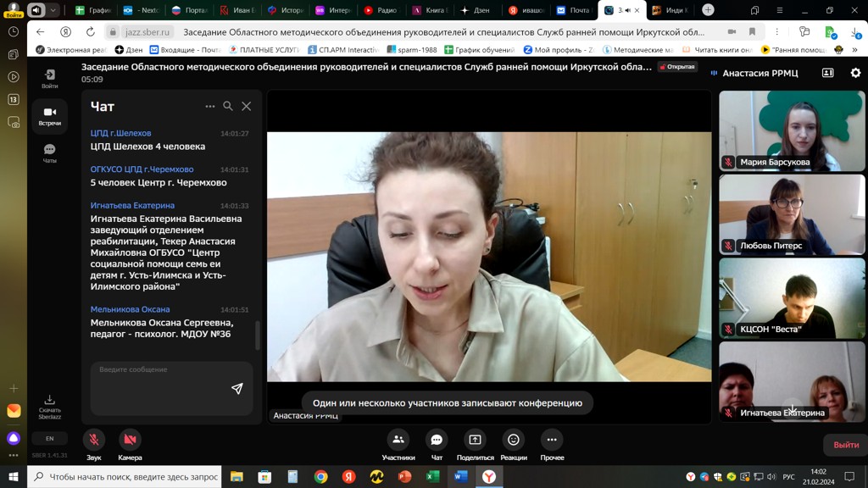Image resolution: width=868 pixels, height=488 pixels.
Task: Select the Встречи sidebar tab
Action: coord(50,116)
